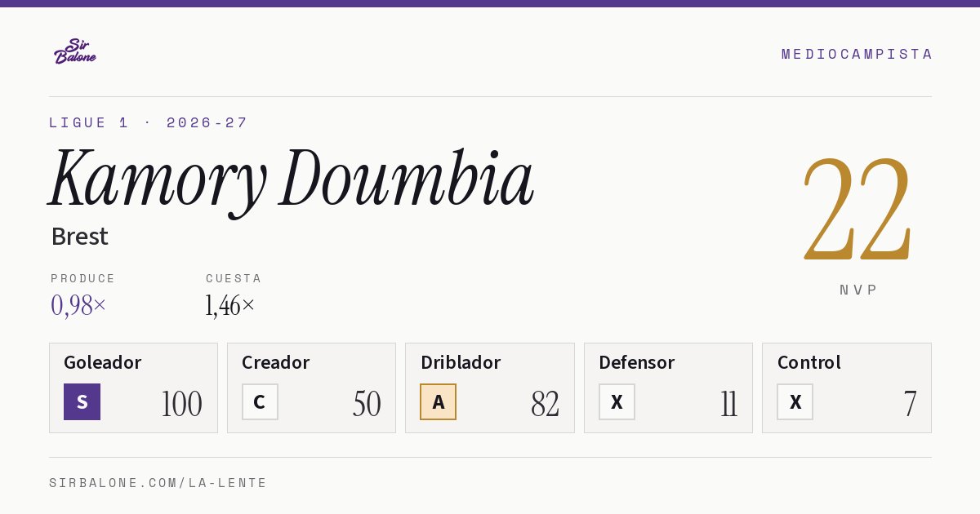Click the Control score 7
The height and width of the screenshot is (514, 980).
(910, 404)
